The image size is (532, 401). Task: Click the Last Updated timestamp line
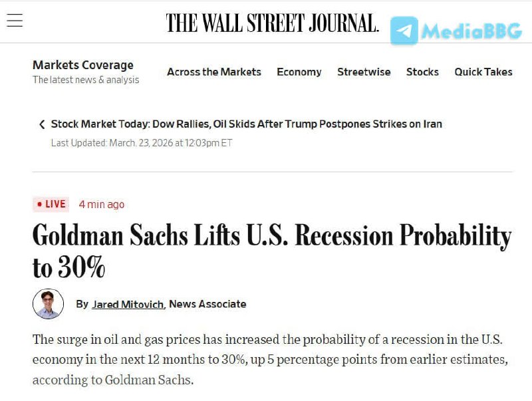click(x=142, y=143)
